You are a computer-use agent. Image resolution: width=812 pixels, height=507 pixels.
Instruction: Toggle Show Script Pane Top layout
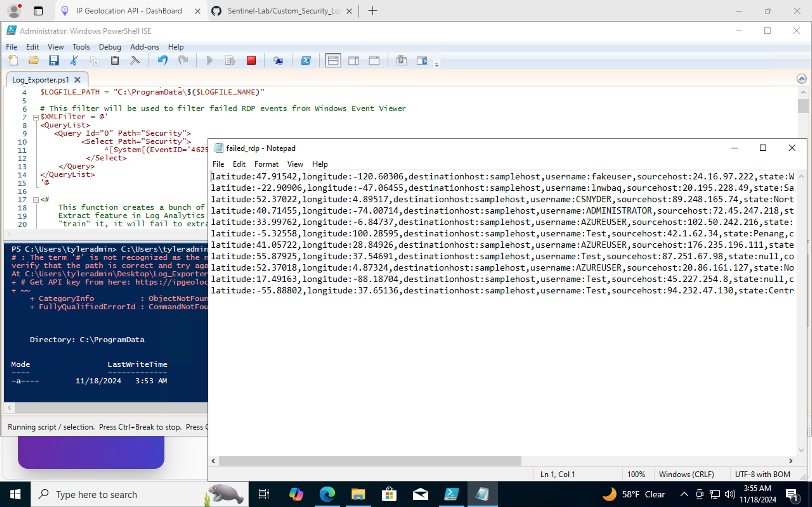point(333,61)
